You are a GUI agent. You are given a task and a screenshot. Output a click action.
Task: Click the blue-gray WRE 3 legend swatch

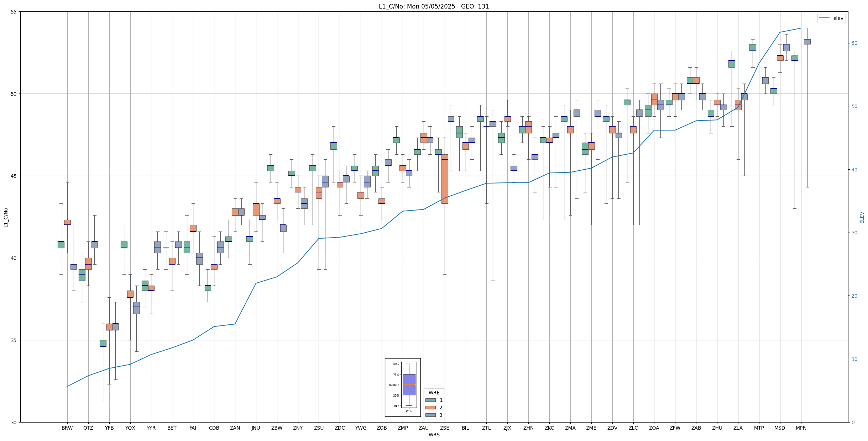[x=430, y=415]
